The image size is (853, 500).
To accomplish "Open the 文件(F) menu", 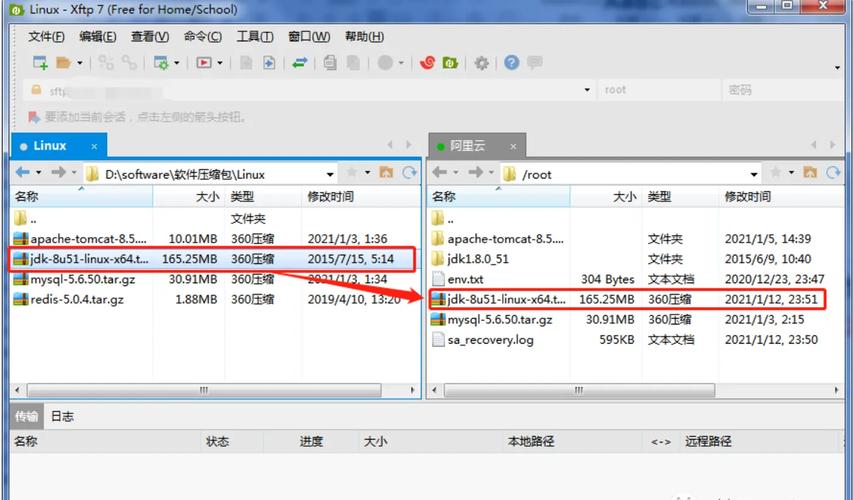I will tap(46, 36).
